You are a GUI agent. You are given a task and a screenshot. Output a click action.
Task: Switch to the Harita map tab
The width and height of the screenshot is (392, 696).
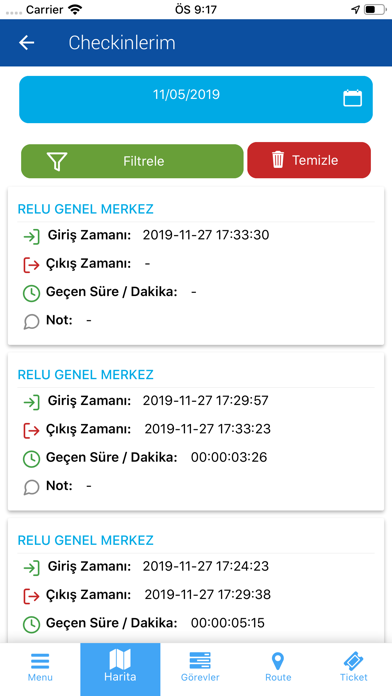120,668
